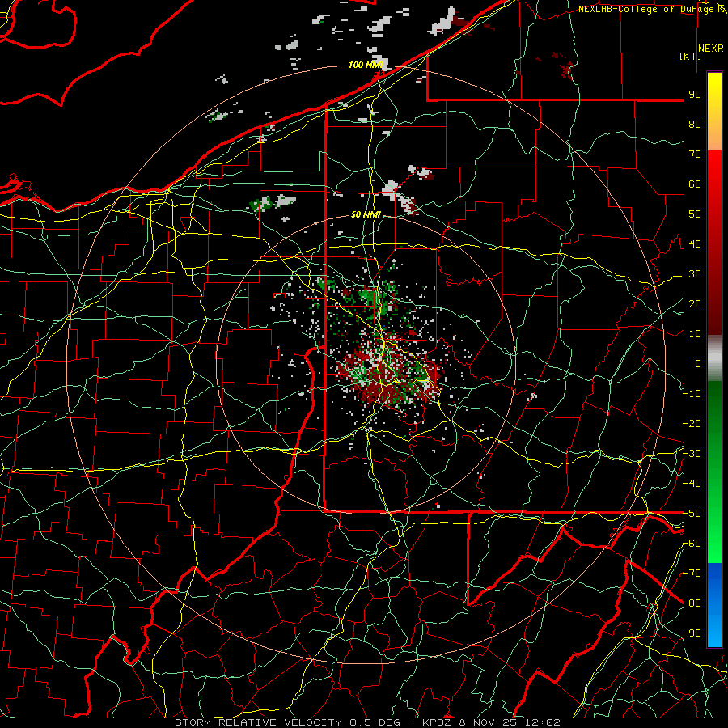Click the '10' label on the velocity scale
This screenshot has width=728, height=728.
695,334
